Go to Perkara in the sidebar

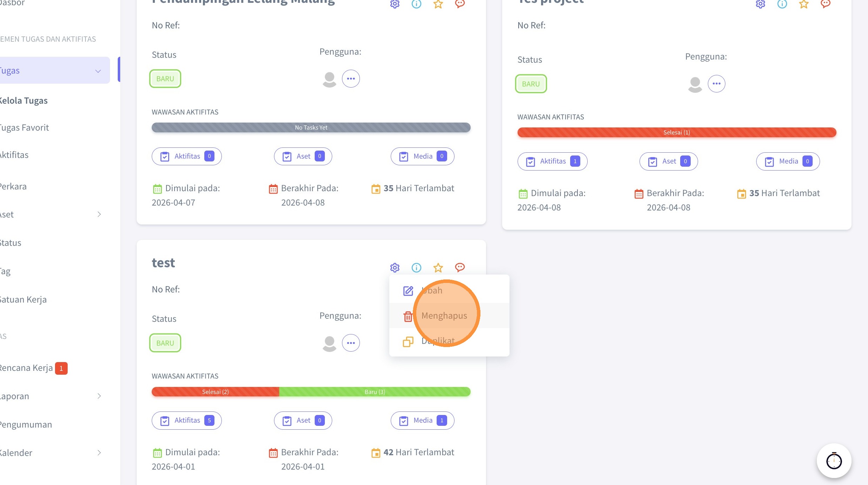pyautogui.click(x=13, y=186)
